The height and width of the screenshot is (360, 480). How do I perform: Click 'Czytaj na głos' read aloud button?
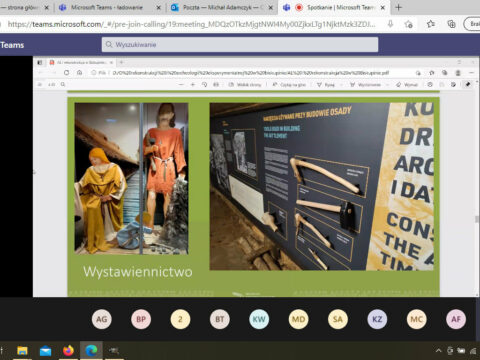[289, 85]
